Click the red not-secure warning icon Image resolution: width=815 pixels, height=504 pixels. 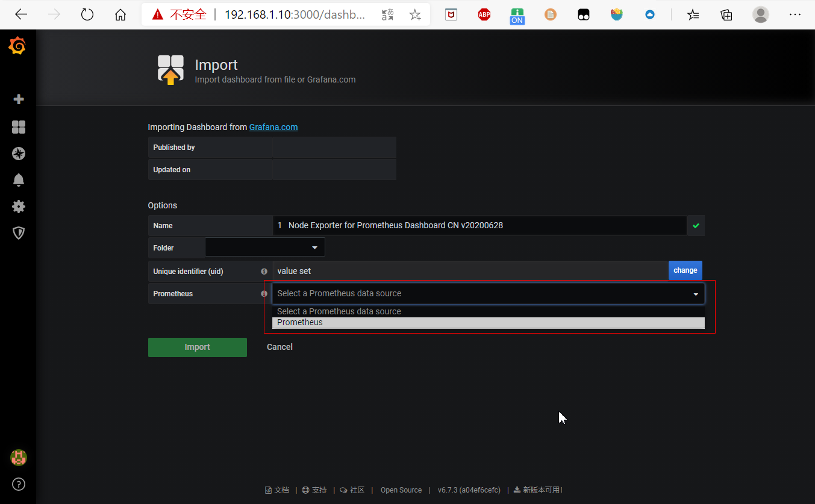coord(158,14)
